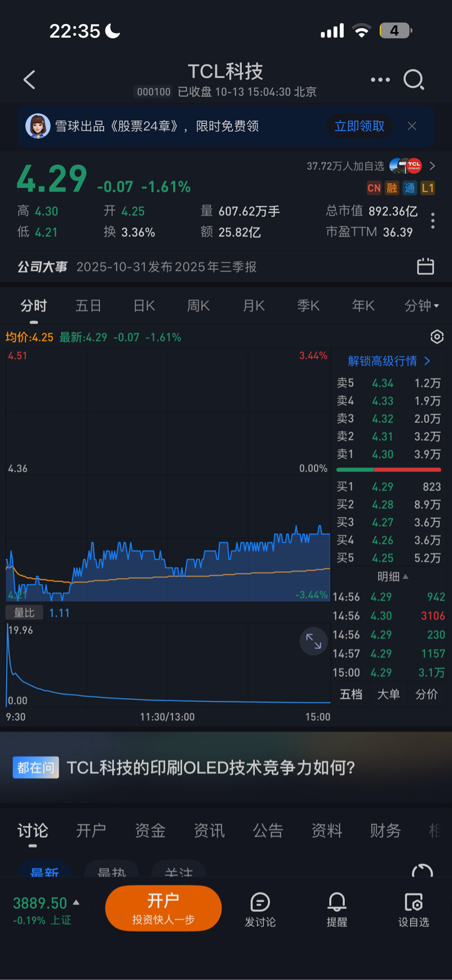The width and height of the screenshot is (452, 980).
Task: Open the company events calendar icon
Action: click(426, 267)
